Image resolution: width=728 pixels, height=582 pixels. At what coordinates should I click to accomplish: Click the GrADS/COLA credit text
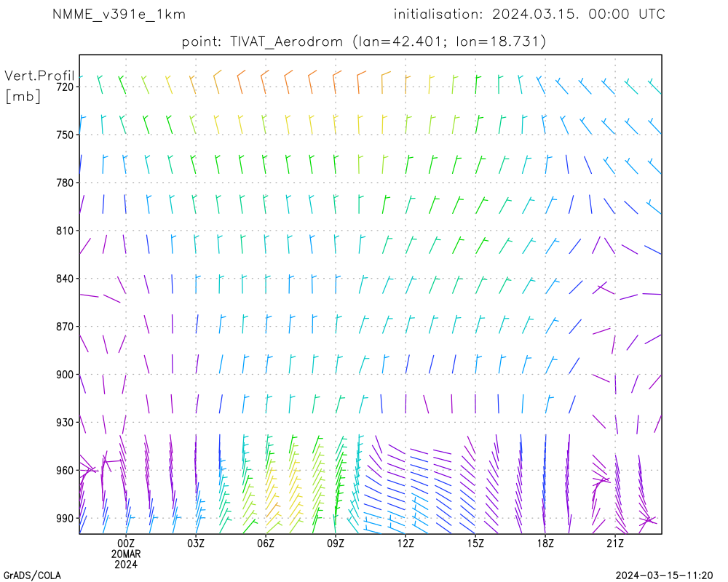(x=32, y=576)
